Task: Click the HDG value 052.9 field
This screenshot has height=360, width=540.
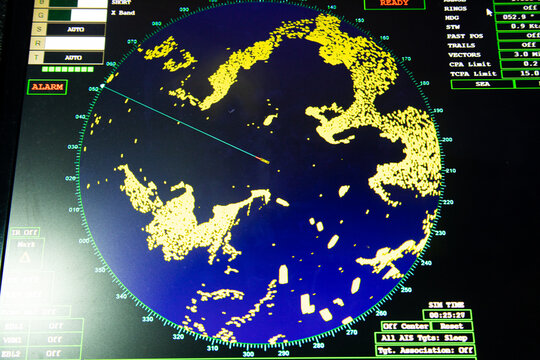Action: (x=518, y=17)
